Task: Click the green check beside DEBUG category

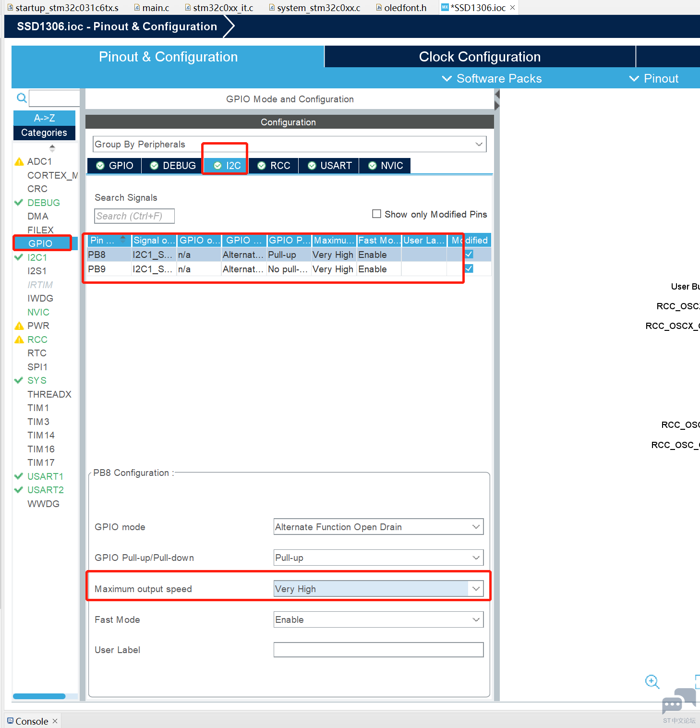Action: tap(19, 202)
